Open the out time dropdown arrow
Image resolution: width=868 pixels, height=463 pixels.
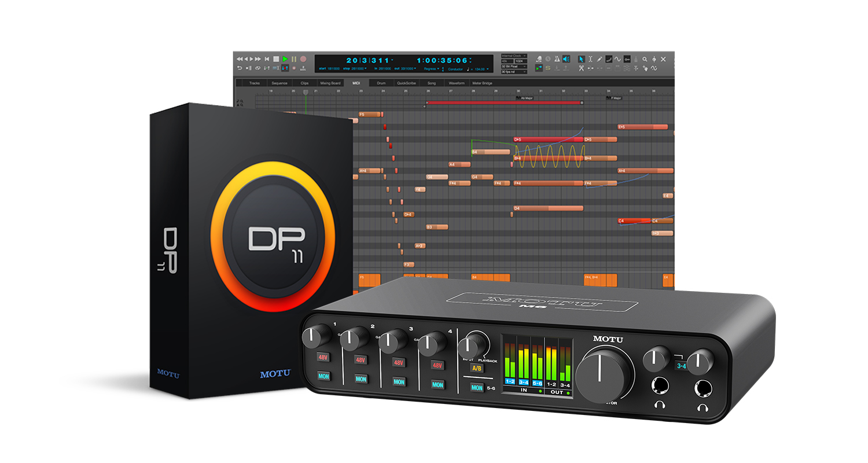point(415,68)
